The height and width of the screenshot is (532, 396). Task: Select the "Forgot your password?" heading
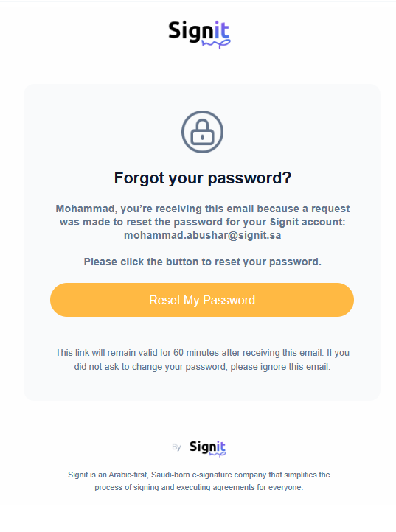click(x=203, y=178)
